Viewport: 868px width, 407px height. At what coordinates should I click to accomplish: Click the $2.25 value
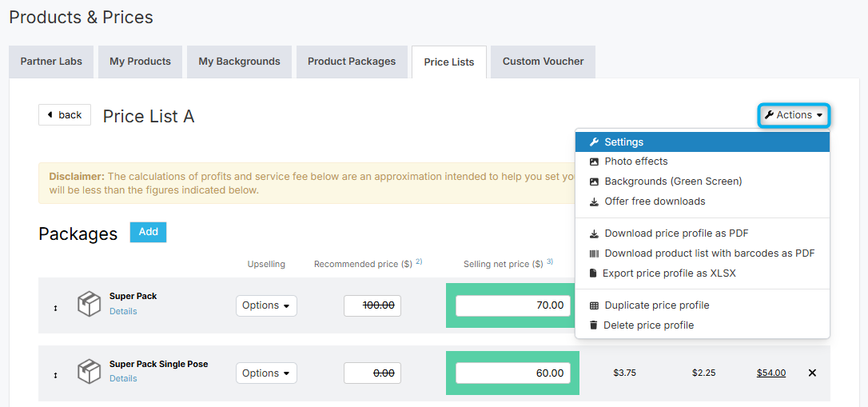[x=703, y=373]
